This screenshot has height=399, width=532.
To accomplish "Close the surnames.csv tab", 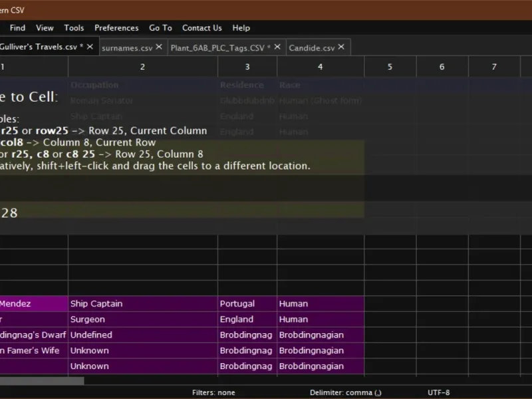I will (x=159, y=47).
